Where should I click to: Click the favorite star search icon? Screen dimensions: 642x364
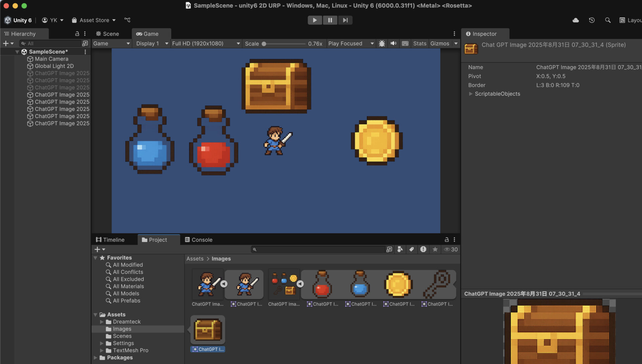point(435,249)
